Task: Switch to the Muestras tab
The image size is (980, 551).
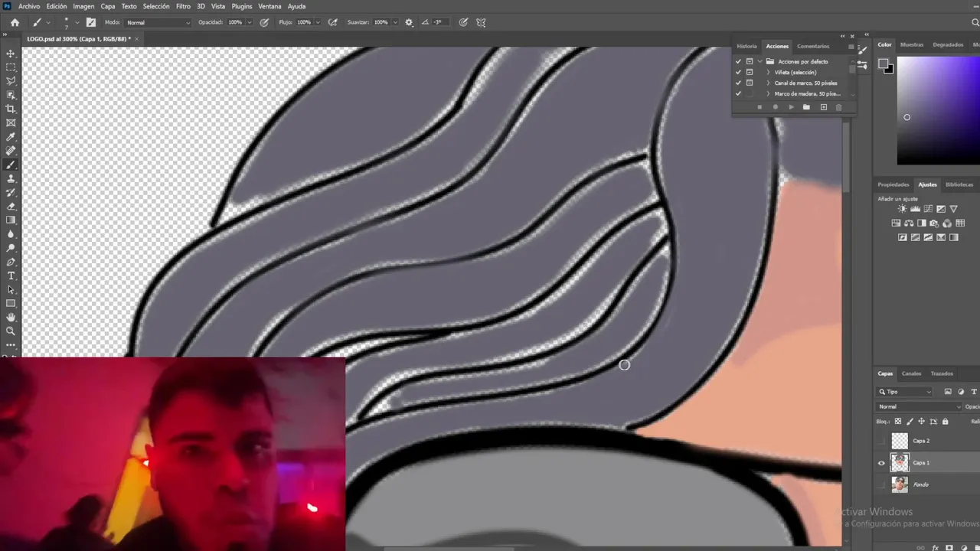Action: point(912,44)
